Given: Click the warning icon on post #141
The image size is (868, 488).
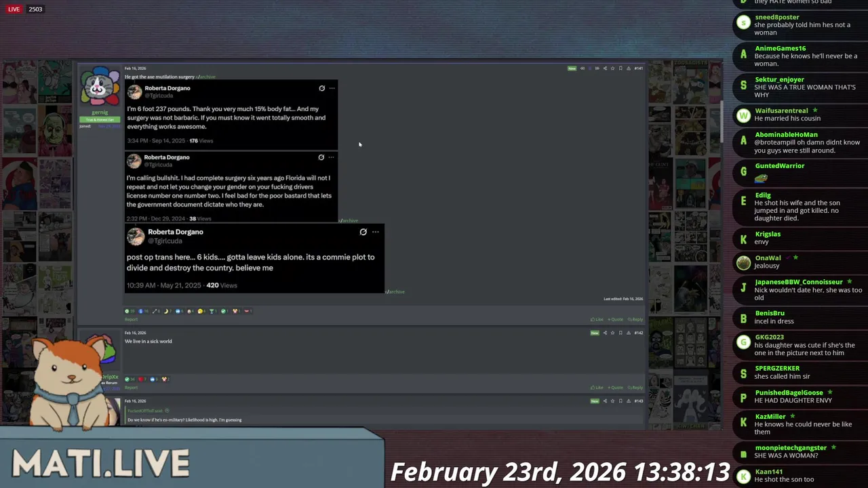Looking at the screenshot, I should coord(629,68).
